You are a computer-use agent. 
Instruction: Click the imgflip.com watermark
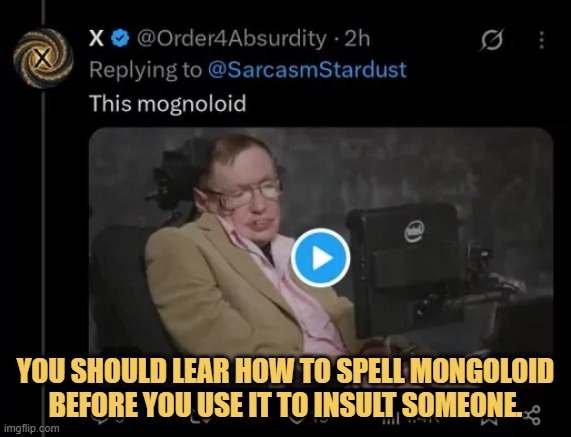[x=30, y=429]
